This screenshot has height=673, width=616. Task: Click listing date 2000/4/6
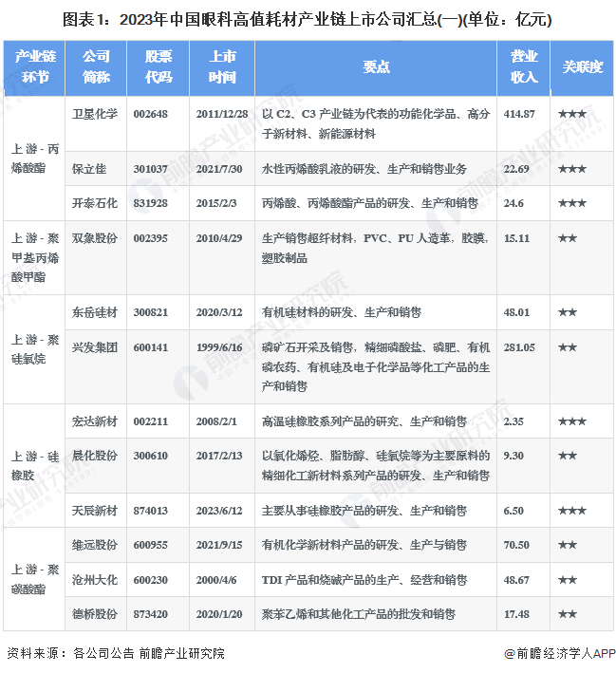[215, 580]
